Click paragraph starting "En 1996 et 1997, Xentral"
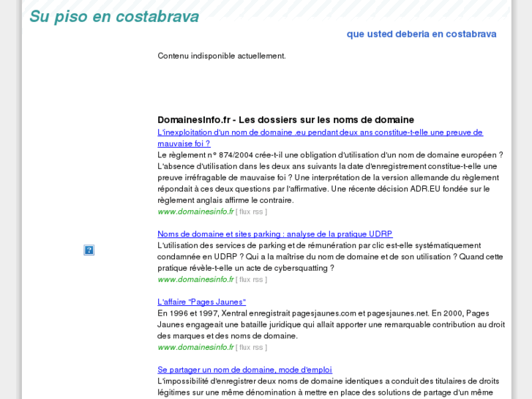Image resolution: width=532 pixels, height=399 pixels. pos(331,324)
